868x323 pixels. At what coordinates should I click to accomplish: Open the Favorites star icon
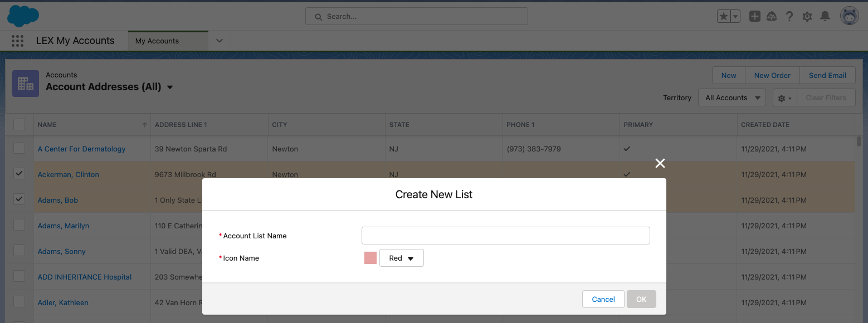(x=723, y=17)
